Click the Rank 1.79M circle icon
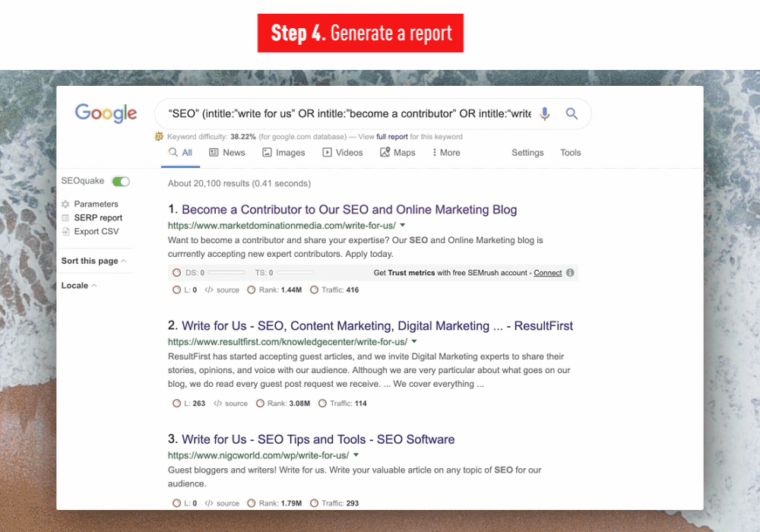Viewport: 760px width, 532px height. point(251,503)
